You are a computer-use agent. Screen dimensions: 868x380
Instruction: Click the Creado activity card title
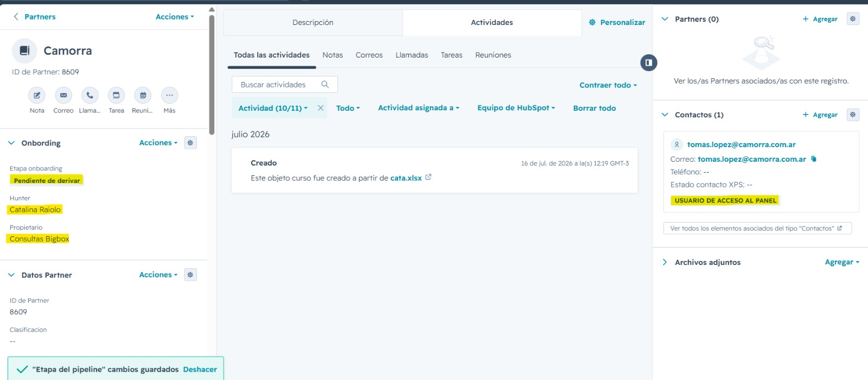(x=264, y=163)
